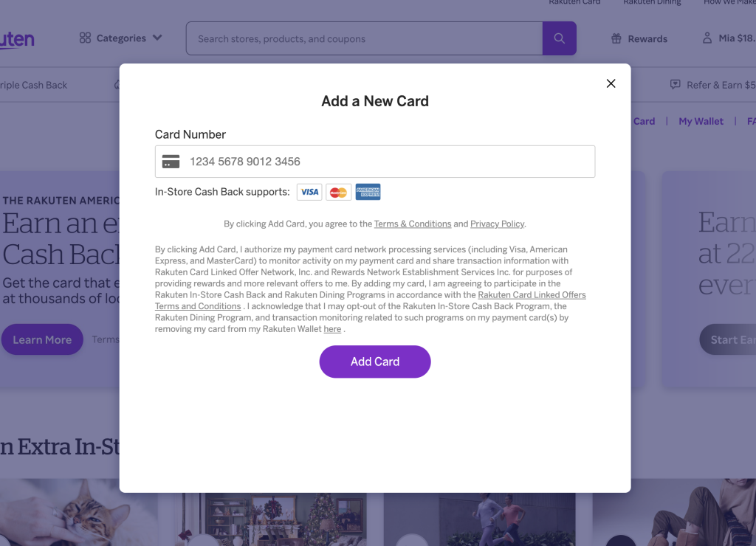Click the credit card icon in number field
The image size is (756, 546).
point(171,162)
